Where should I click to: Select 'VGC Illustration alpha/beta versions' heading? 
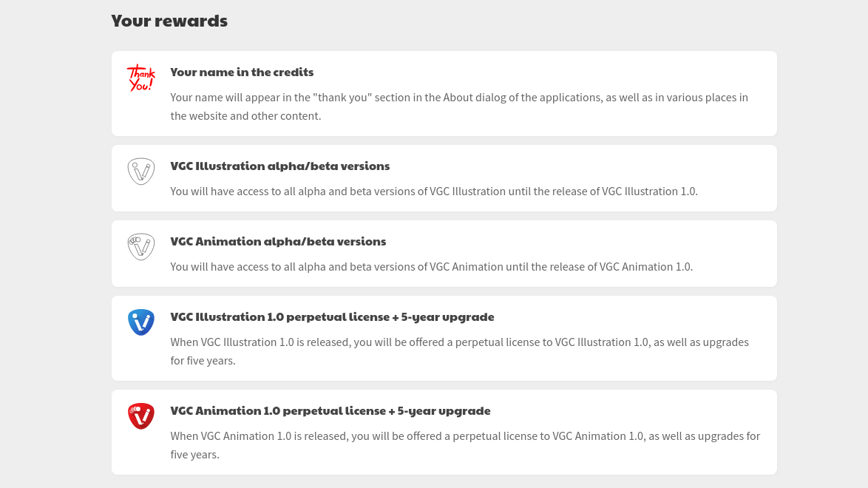(x=280, y=166)
